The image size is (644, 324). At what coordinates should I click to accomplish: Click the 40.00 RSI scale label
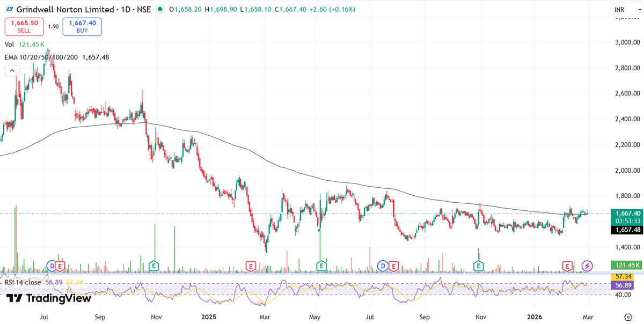tap(622, 294)
